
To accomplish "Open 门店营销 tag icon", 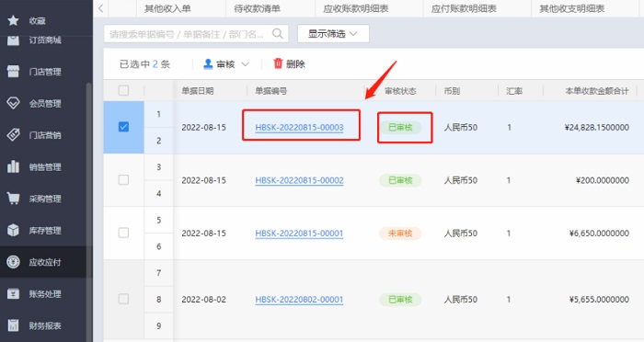I will point(13,134).
